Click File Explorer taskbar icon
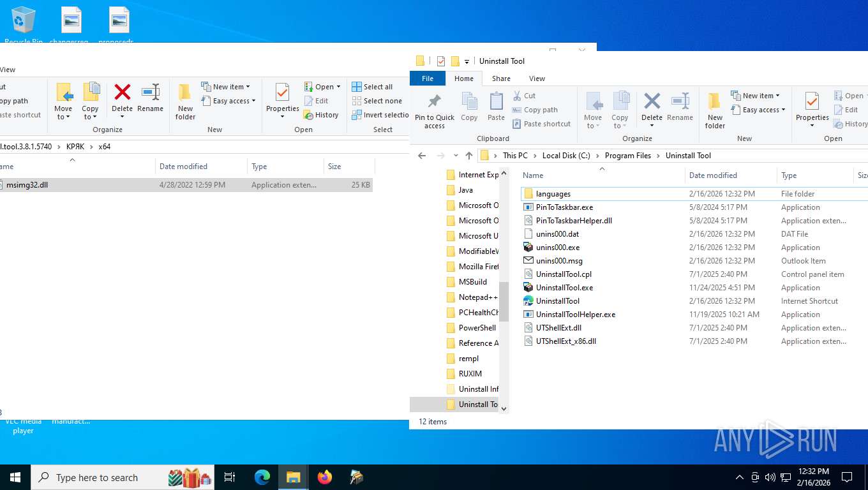Viewport: 868px width, 490px height. (x=294, y=477)
